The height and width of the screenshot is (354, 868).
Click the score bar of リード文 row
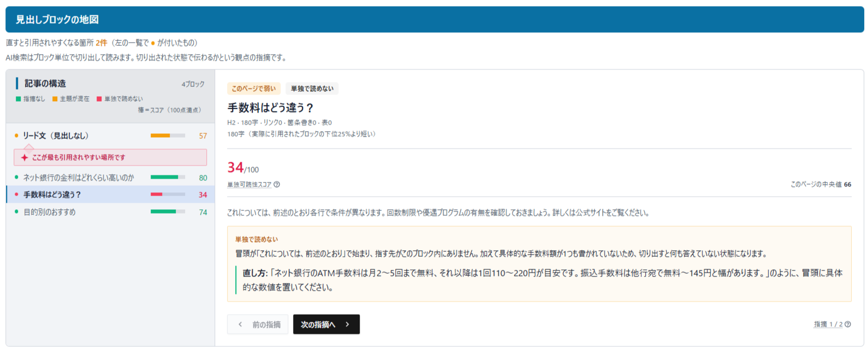[168, 135]
